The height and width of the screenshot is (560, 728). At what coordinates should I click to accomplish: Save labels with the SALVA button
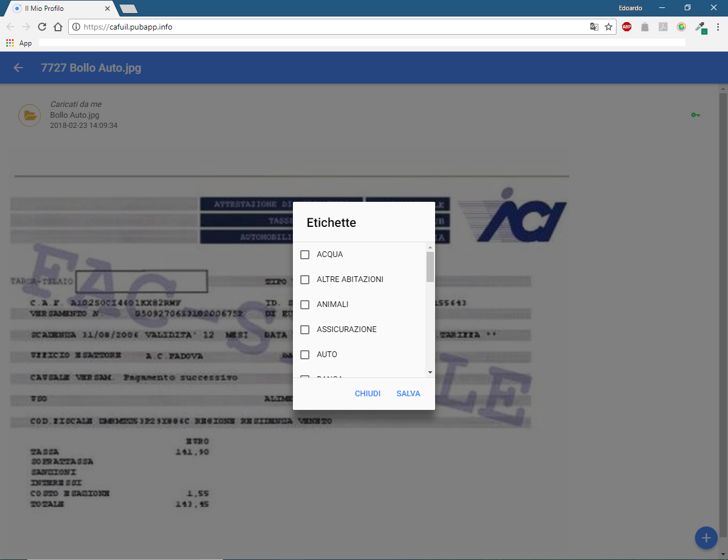(408, 393)
